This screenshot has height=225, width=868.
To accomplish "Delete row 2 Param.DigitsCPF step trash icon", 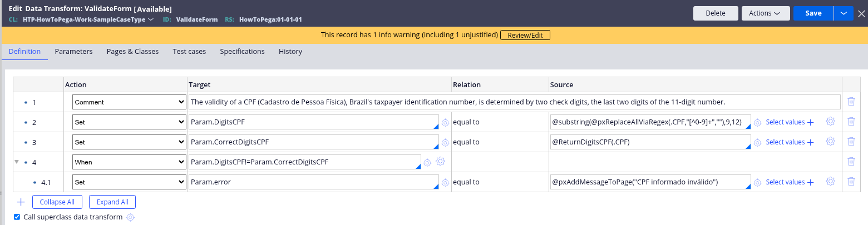I will [x=851, y=122].
